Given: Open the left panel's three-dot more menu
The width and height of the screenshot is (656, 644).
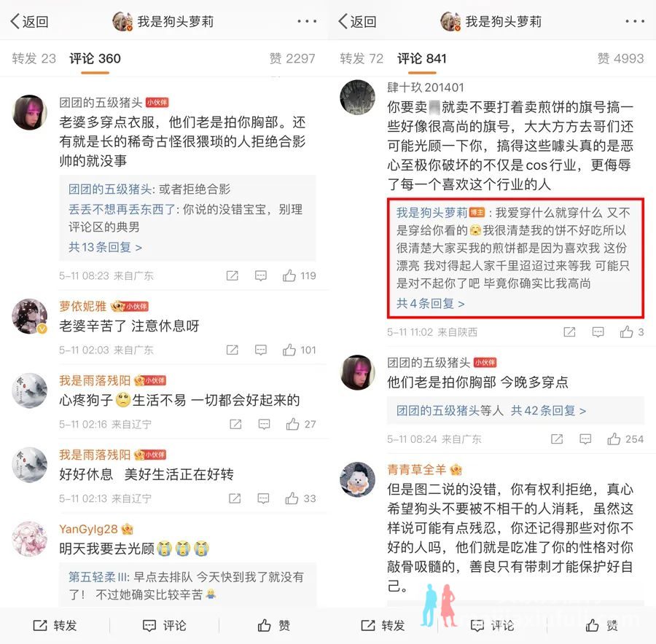Looking at the screenshot, I should (307, 21).
